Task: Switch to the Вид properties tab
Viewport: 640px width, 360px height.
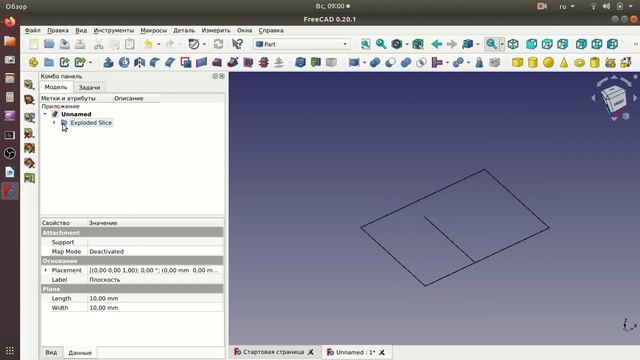Action: point(51,352)
